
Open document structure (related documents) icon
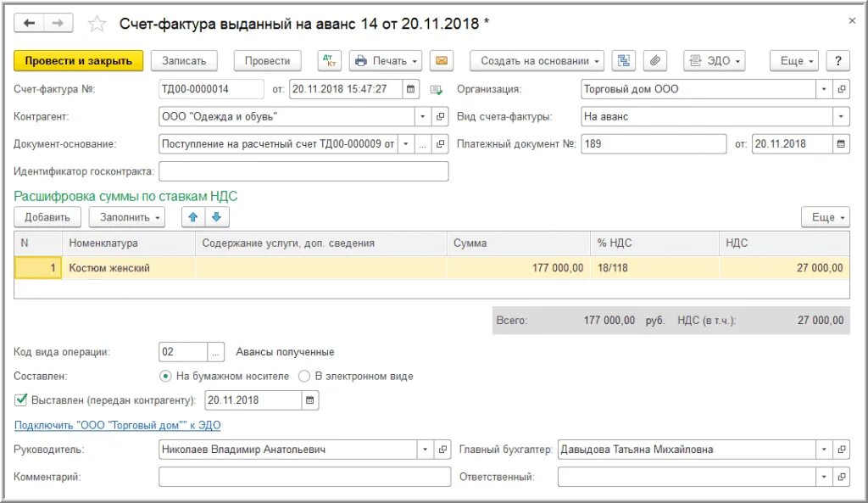(623, 61)
